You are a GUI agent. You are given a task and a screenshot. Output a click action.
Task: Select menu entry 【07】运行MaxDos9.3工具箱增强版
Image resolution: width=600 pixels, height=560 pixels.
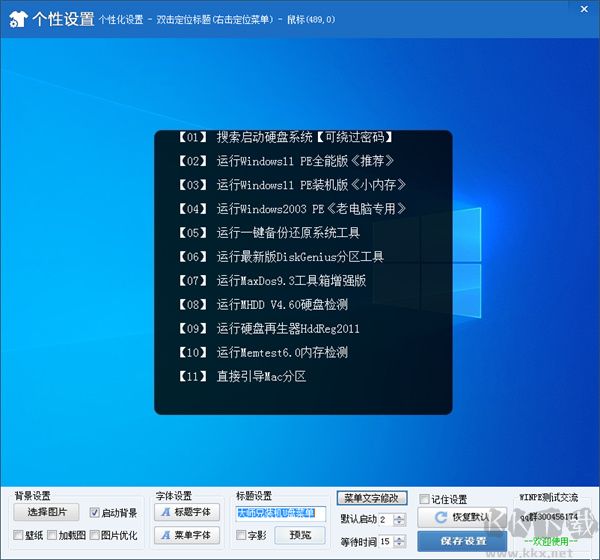(x=272, y=281)
